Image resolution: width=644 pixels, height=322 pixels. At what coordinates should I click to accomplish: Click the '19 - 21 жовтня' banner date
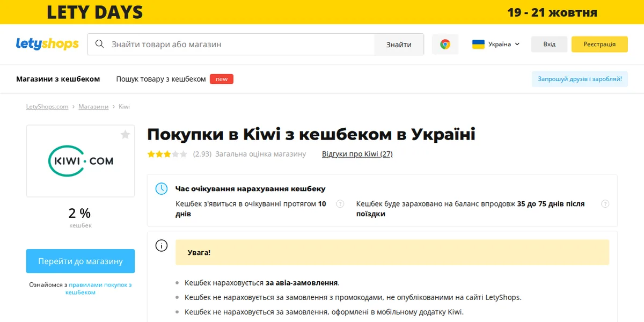click(x=552, y=12)
